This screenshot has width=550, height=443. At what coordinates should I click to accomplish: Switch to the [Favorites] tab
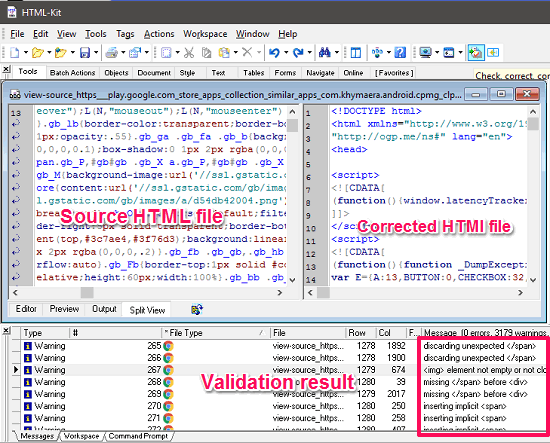pyautogui.click(x=394, y=73)
